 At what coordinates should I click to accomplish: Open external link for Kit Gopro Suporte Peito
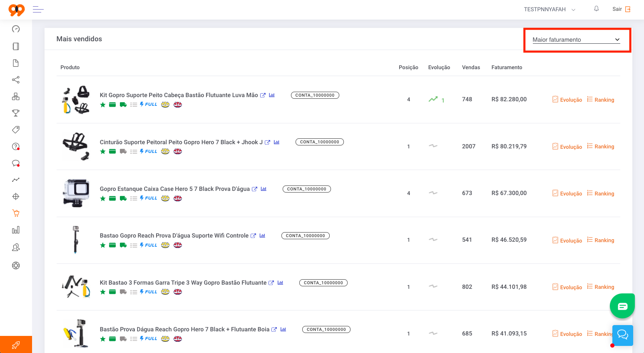[263, 95]
